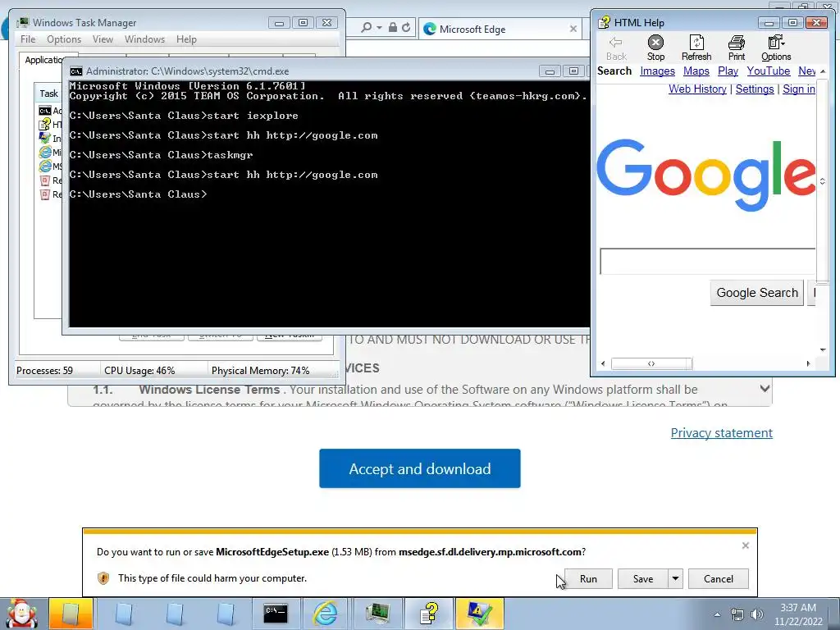Click Run in the download bar
The height and width of the screenshot is (630, 840).
[x=587, y=579]
